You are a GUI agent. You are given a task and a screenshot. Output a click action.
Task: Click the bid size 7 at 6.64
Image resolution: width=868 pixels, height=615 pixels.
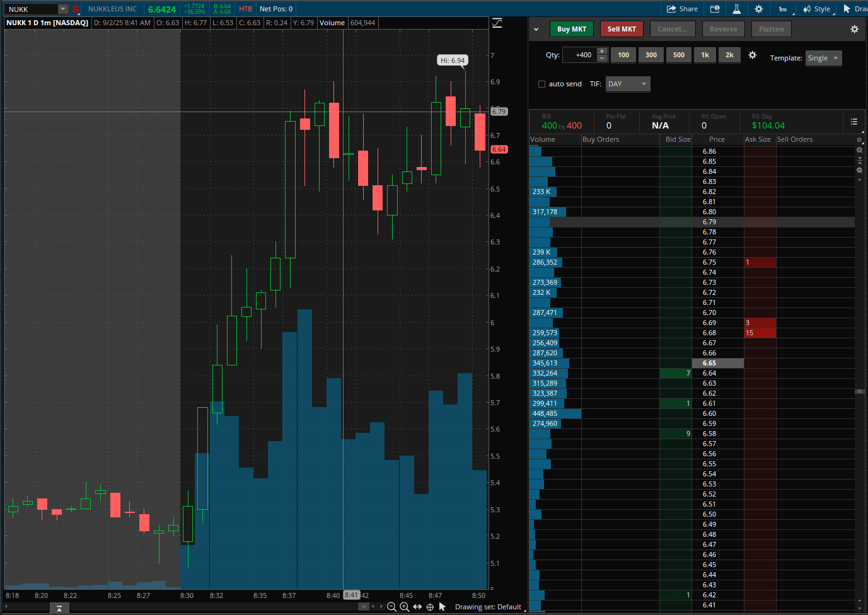coord(676,373)
